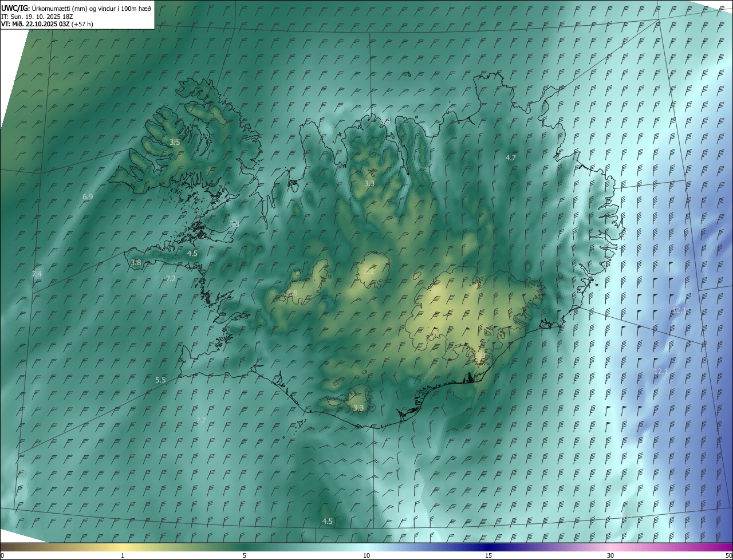
Task: Click the 7.7 value south of Reykjanes
Action: tap(200, 420)
